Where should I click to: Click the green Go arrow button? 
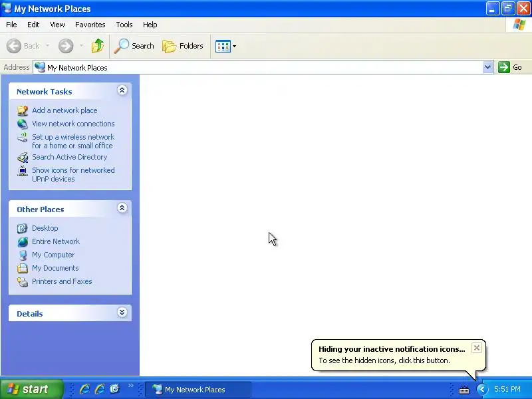click(x=504, y=67)
